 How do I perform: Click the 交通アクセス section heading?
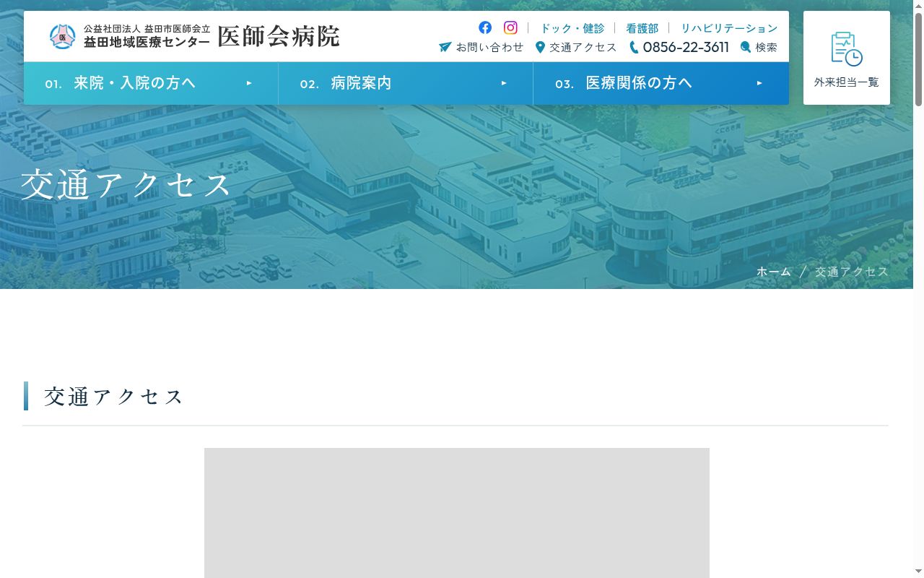(114, 397)
